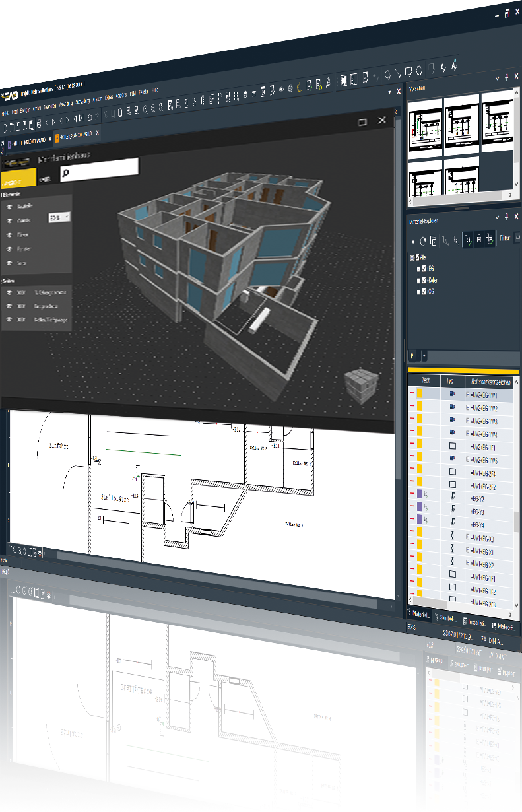Open the Extras menu

(109, 97)
